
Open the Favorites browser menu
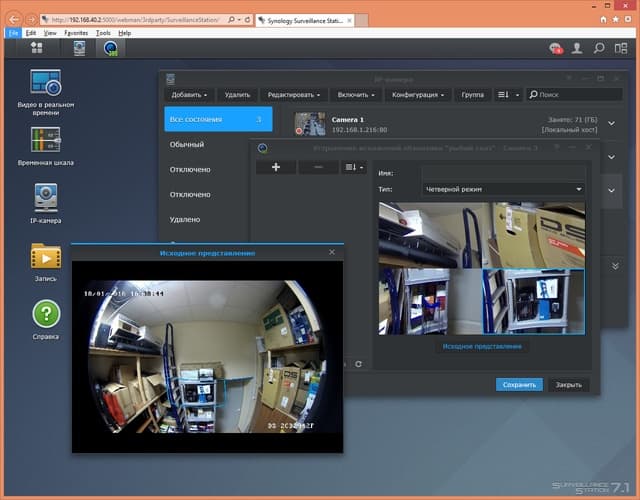[75, 33]
